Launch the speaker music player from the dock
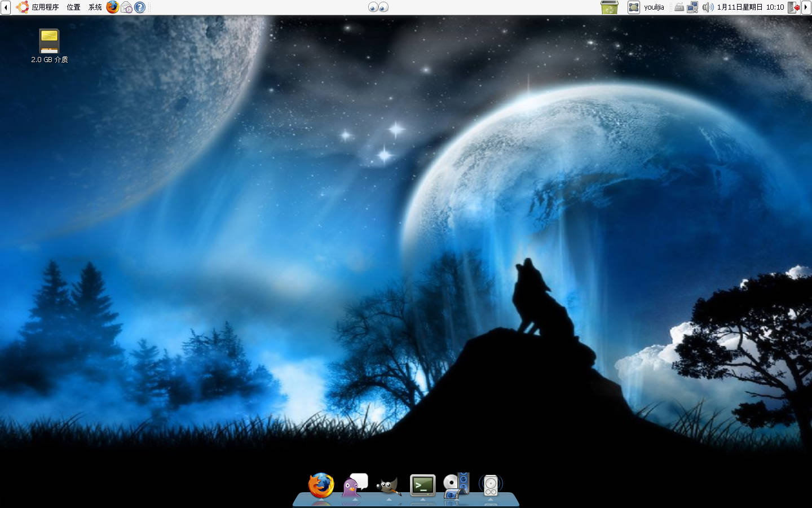Screen dimensions: 812x508 coord(491,485)
